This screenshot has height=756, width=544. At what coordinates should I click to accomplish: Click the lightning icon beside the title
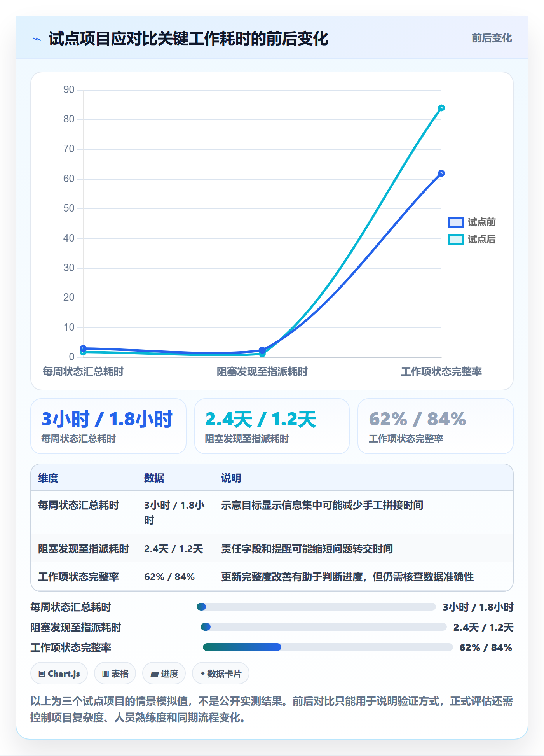tap(37, 39)
